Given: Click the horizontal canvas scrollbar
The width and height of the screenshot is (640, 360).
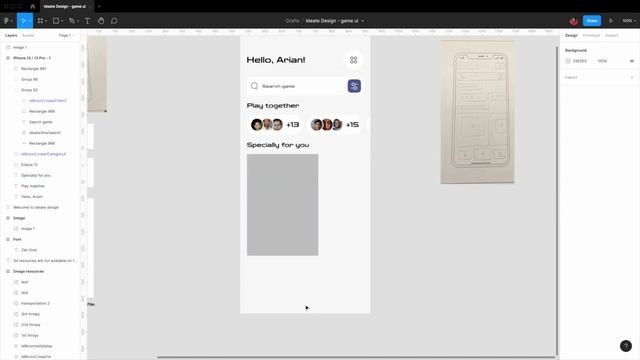Looking at the screenshot, I should coord(357,357).
